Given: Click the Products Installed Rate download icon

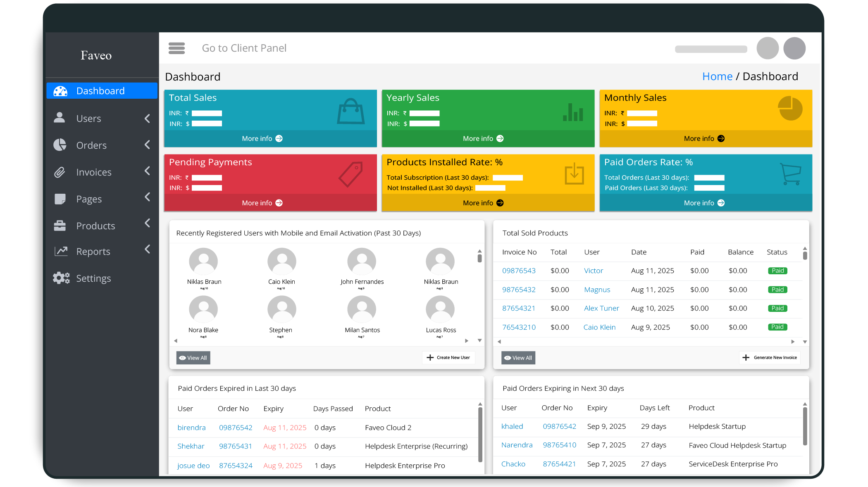Looking at the screenshot, I should tap(574, 174).
